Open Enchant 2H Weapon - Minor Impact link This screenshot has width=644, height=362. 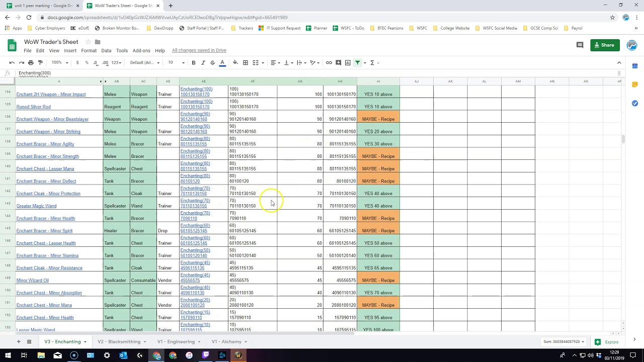(51, 95)
